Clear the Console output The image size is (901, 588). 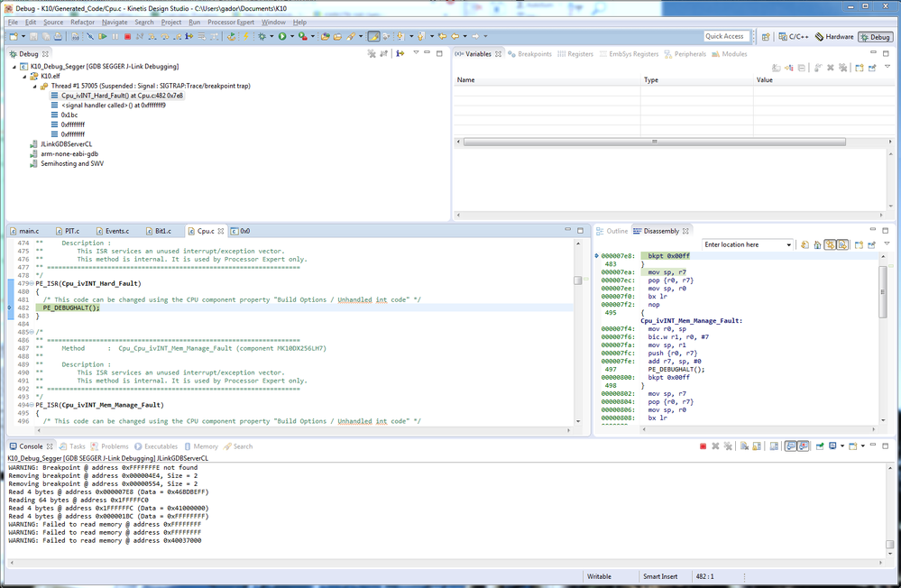[x=743, y=444]
